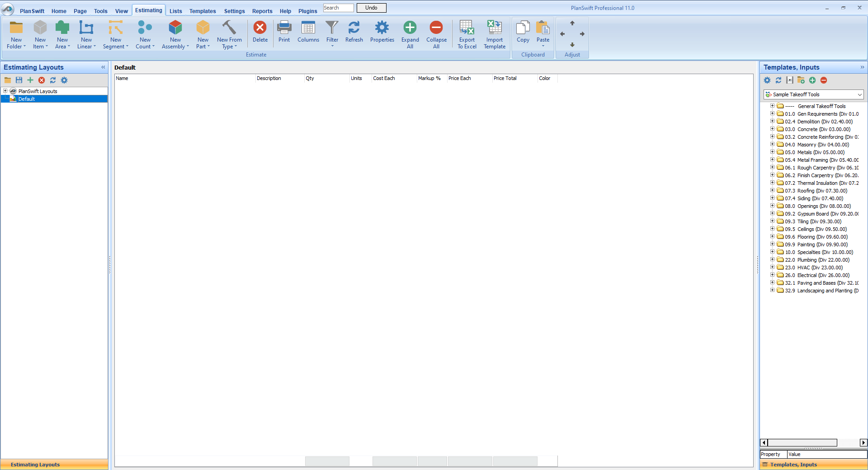Switch to the Templates ribbon tab

click(203, 11)
